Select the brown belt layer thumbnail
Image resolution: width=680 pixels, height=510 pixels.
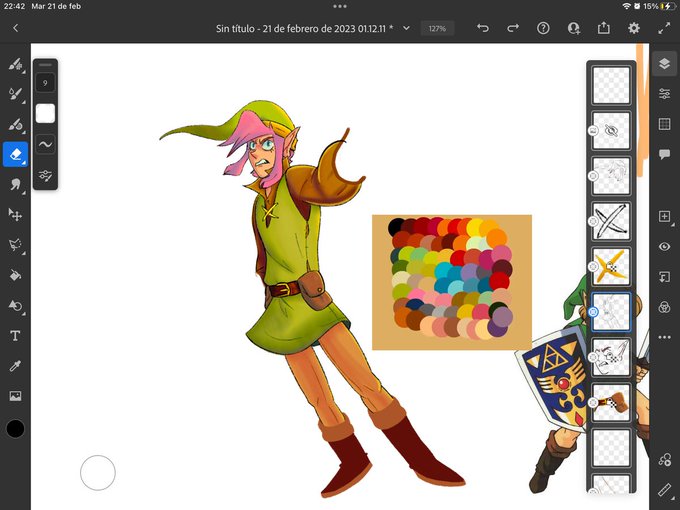coord(611,402)
